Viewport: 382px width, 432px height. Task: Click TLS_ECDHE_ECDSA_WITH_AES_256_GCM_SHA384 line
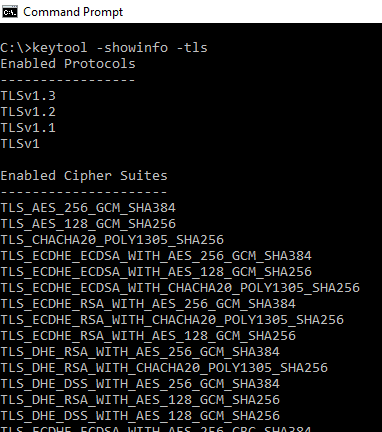click(156, 256)
